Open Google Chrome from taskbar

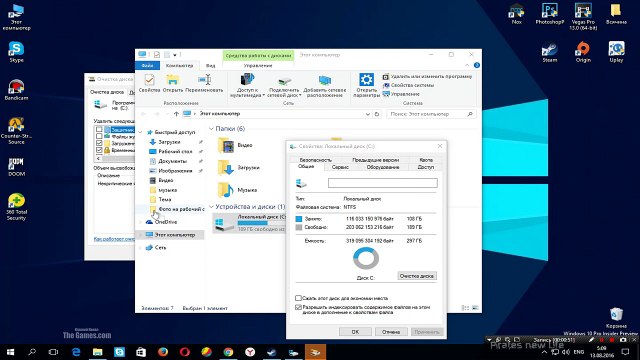tap(228, 352)
